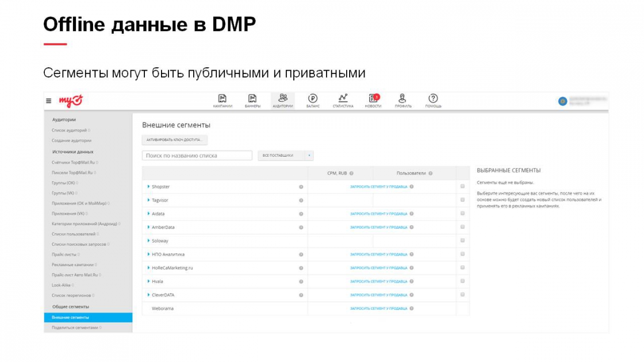644x362 pixels.
Task: Select the Weborama provider row name
Action: (163, 309)
